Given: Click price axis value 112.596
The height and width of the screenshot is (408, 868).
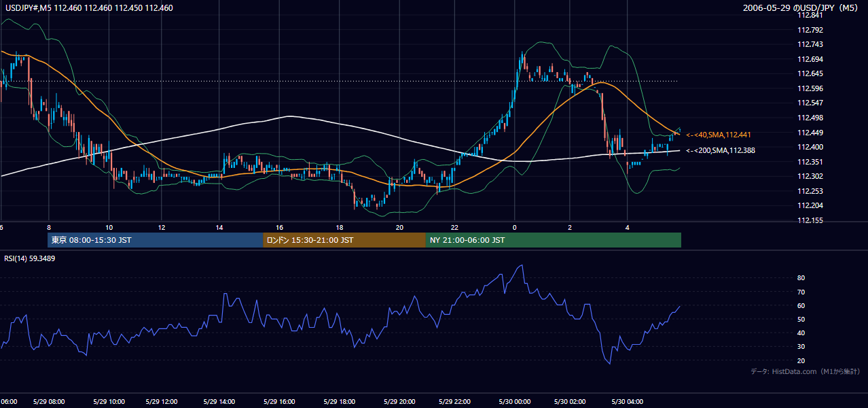Looking at the screenshot, I should 811,88.
